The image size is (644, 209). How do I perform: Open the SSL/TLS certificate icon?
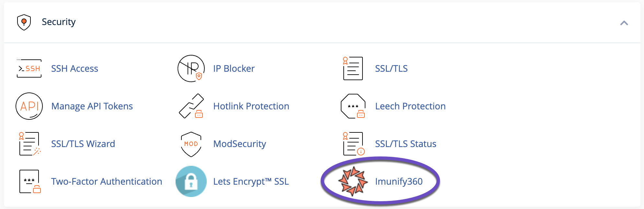tap(353, 68)
